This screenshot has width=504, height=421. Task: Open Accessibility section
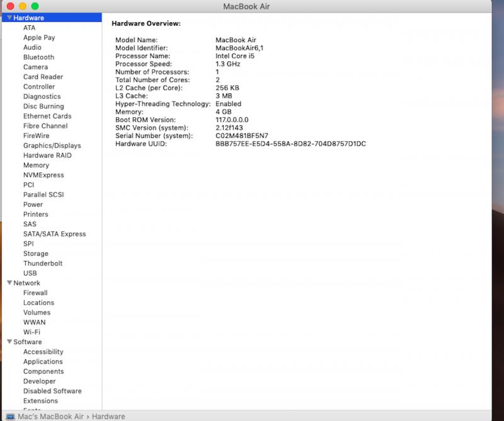43,352
